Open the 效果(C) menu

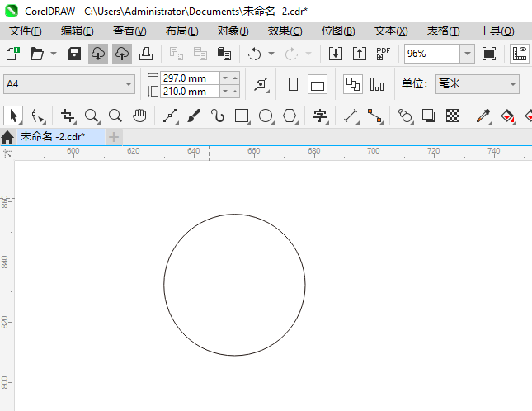285,31
